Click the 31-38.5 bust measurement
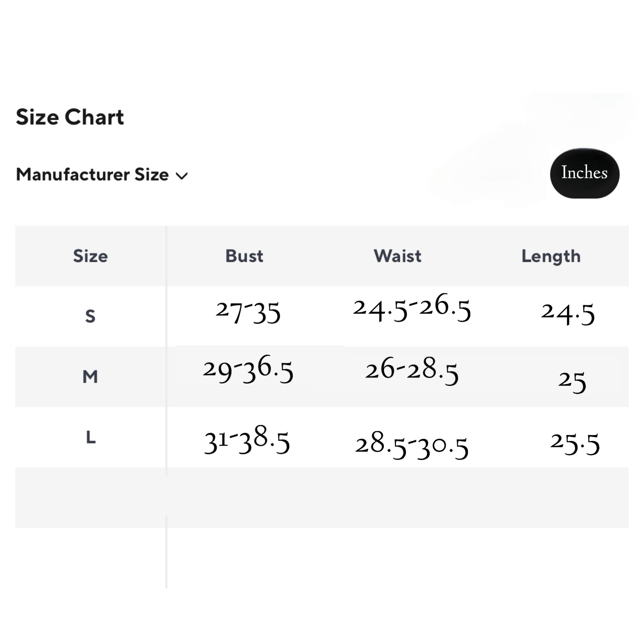 pos(247,440)
